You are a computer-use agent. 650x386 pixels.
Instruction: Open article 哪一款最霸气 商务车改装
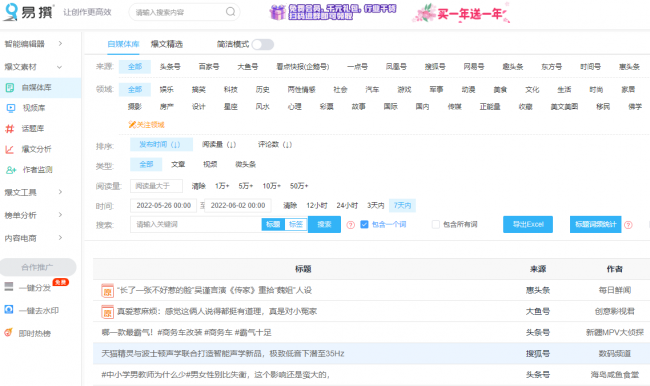(186, 333)
